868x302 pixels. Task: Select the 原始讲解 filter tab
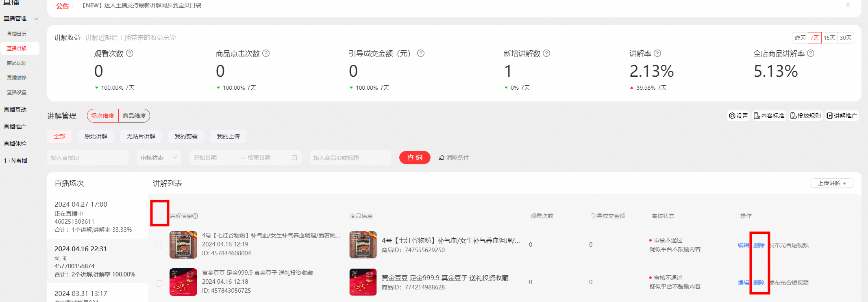96,136
